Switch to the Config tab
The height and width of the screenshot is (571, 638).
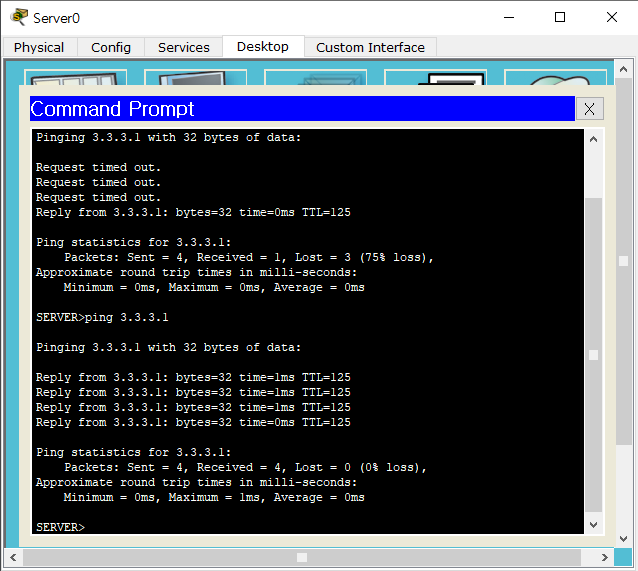coord(111,47)
